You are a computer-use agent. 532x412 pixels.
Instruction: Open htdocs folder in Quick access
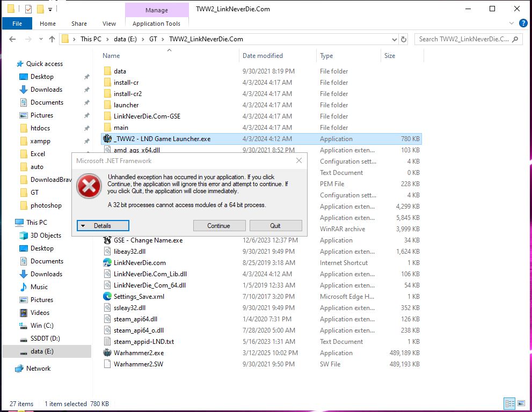click(40, 128)
